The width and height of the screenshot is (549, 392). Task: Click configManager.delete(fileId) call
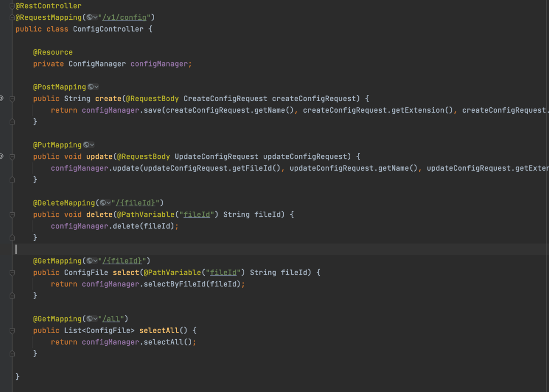[x=112, y=226]
